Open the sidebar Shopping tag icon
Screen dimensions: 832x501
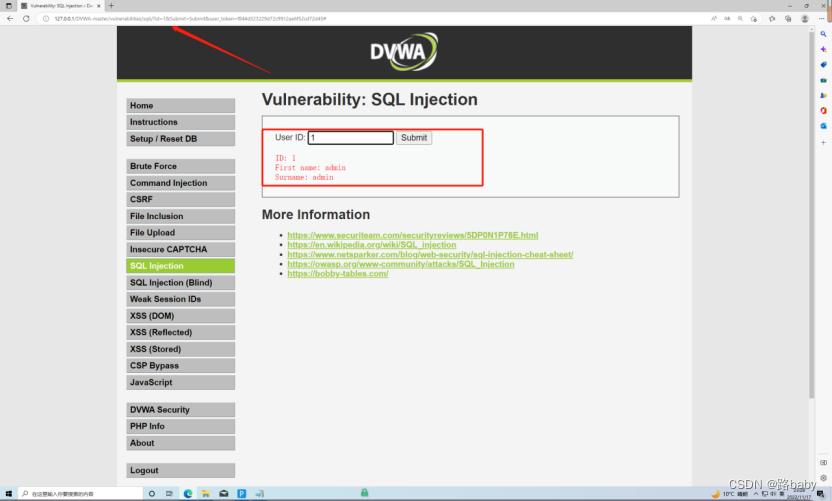tap(824, 65)
